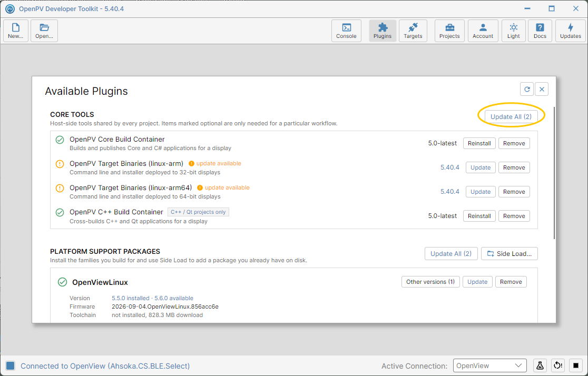Remove OpenPV Target Binaries (linux-arm)
588x376 pixels.
tap(514, 167)
